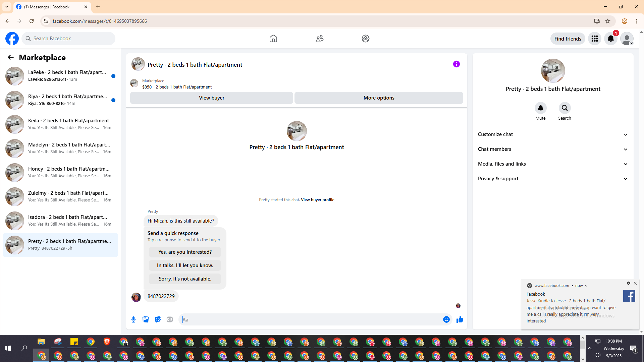Open the Friends icon in top navigation

click(320, 39)
